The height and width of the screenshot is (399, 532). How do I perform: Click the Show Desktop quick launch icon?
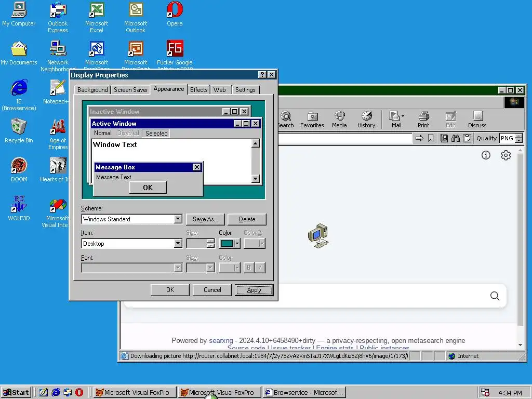[44, 392]
